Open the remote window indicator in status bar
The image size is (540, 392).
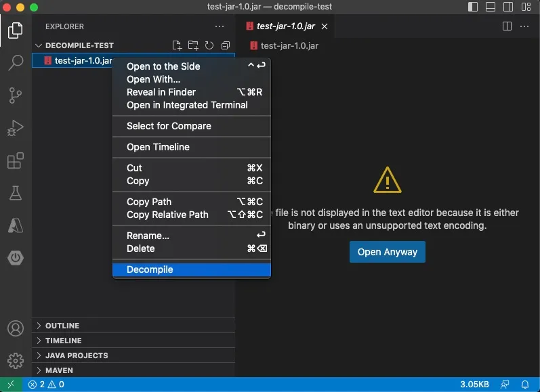pyautogui.click(x=11, y=385)
